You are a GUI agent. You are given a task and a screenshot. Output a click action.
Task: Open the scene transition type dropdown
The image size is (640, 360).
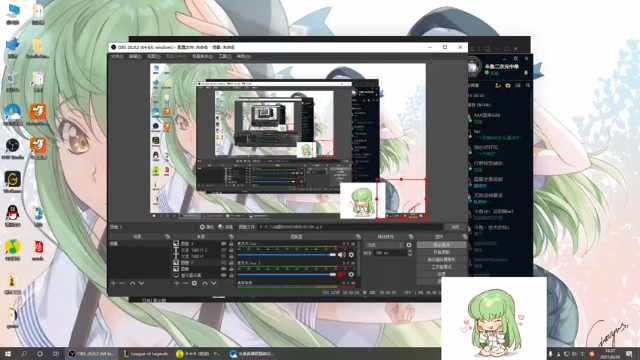(x=384, y=245)
